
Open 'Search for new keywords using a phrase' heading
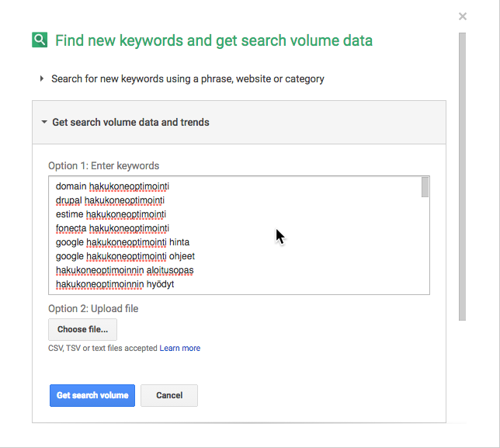coord(188,78)
